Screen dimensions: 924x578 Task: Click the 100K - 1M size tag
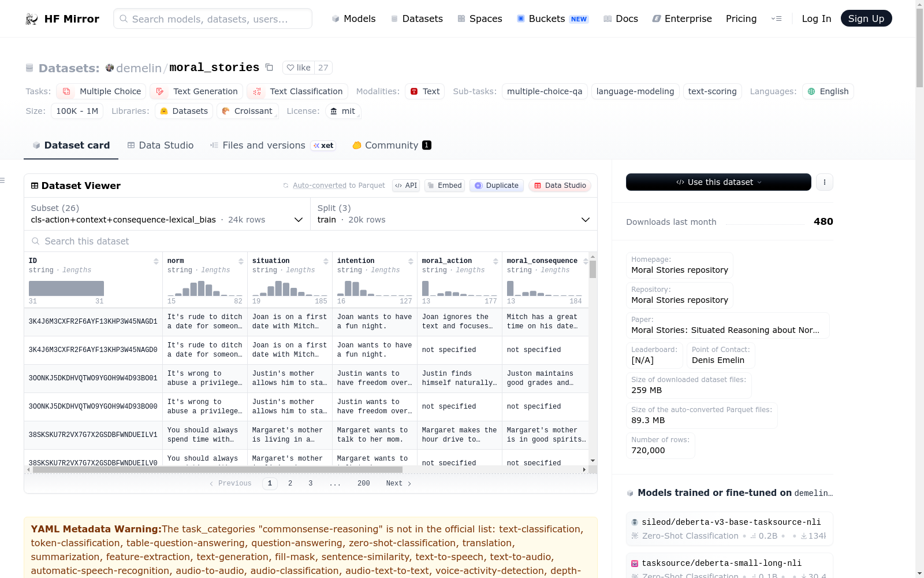[77, 111]
